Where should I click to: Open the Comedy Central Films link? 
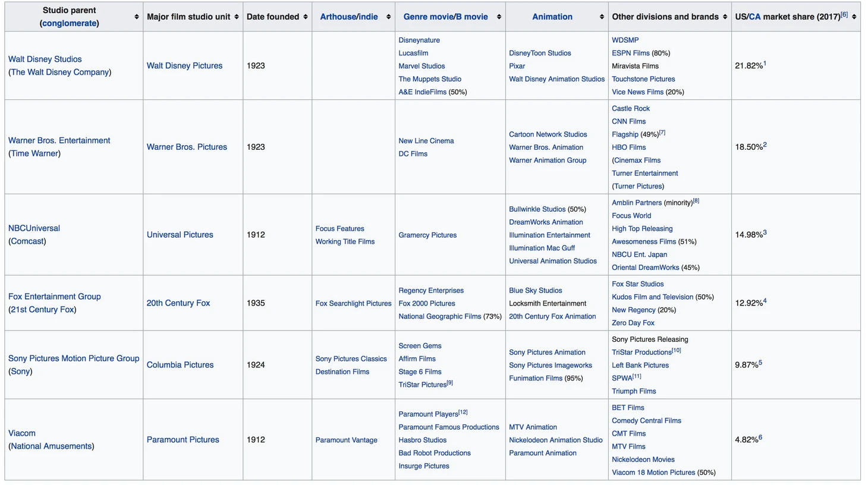(x=646, y=421)
